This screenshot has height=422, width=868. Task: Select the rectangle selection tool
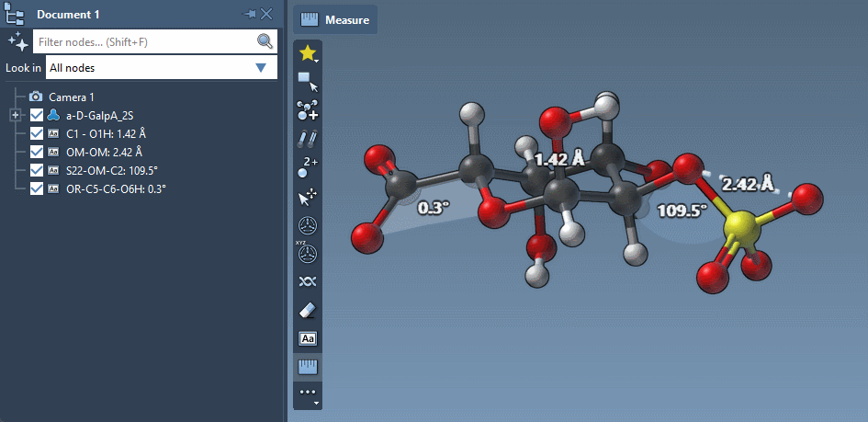click(308, 82)
